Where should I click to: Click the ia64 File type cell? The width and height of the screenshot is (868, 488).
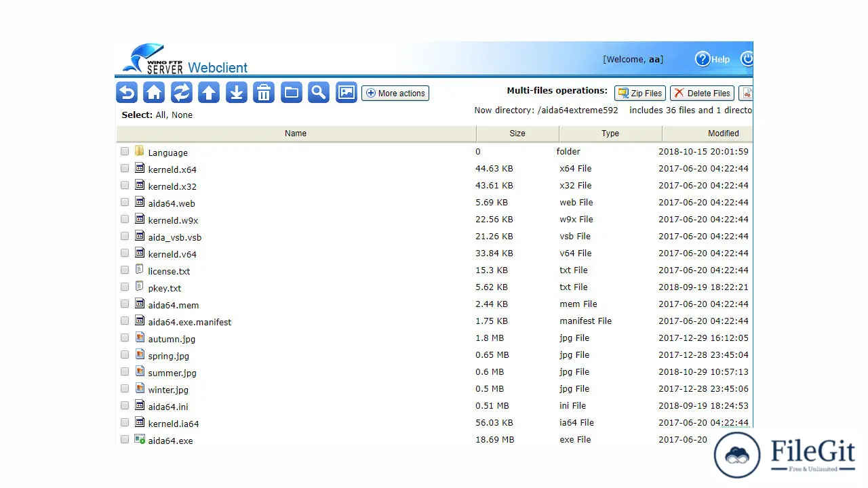tap(576, 422)
